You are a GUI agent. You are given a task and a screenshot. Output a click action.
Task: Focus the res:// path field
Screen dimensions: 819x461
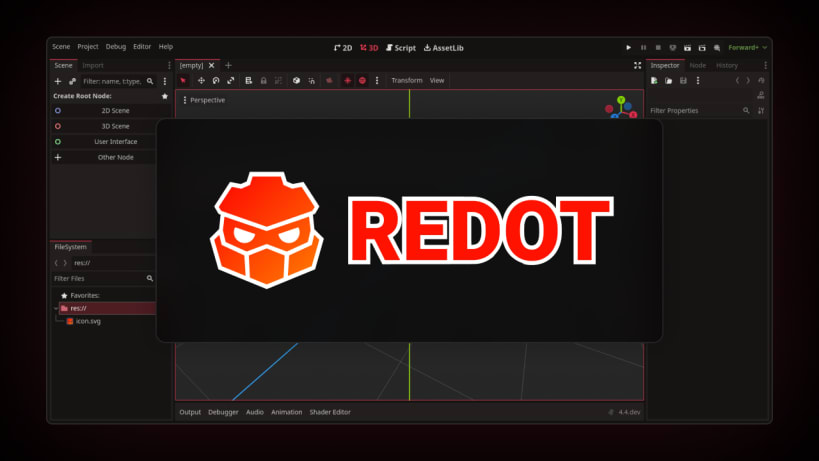click(113, 263)
